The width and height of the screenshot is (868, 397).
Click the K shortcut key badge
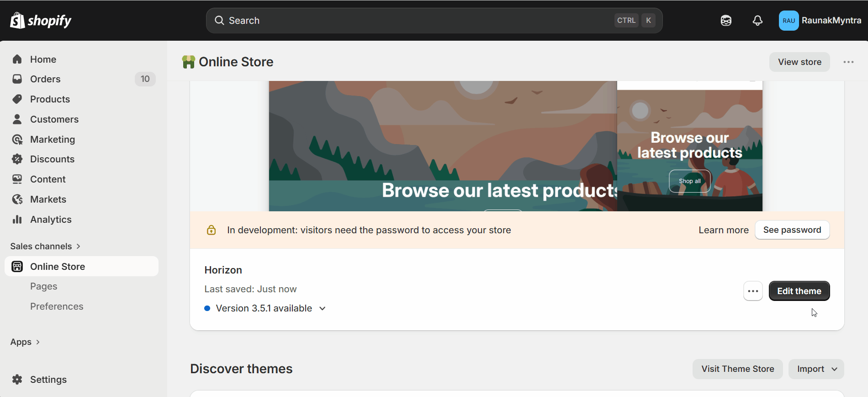pyautogui.click(x=648, y=21)
